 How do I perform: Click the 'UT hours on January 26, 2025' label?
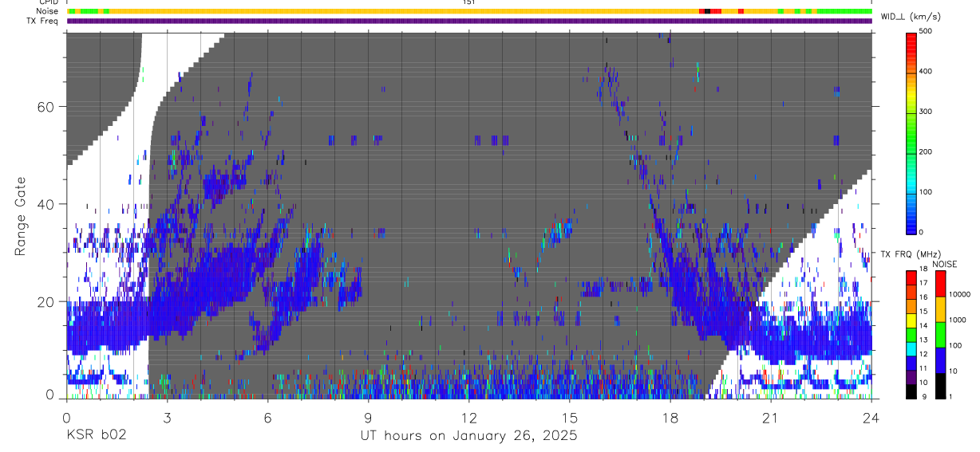(x=468, y=436)
